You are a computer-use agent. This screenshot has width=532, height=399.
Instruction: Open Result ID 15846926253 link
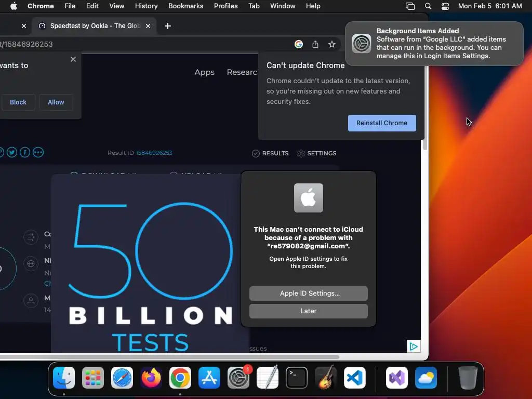154,153
